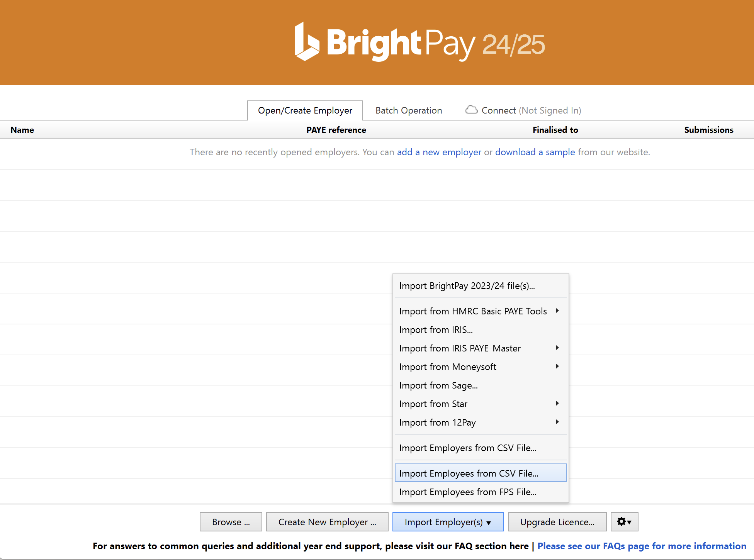754x560 pixels.
Task: Select Import from Star
Action: point(481,404)
